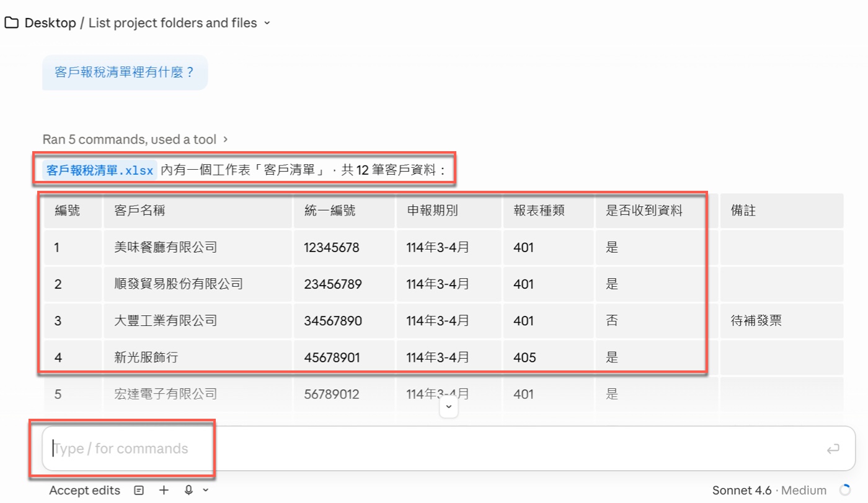Click the 'List project folders and files' title
The image size is (868, 503).
172,22
